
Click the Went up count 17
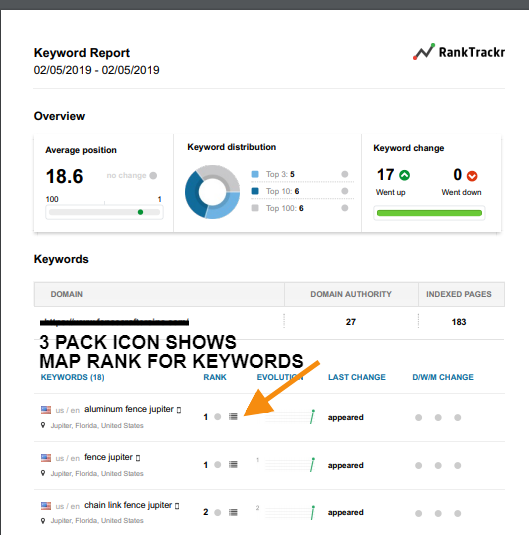(386, 175)
